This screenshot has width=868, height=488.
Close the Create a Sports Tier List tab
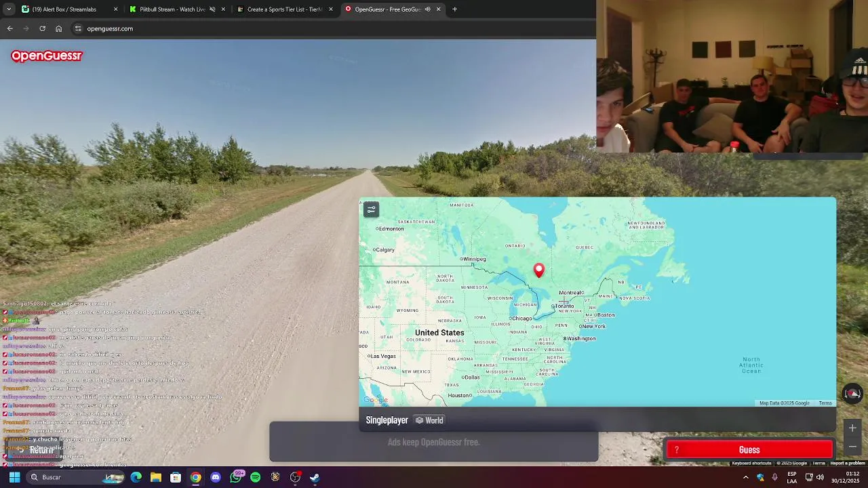(x=330, y=9)
